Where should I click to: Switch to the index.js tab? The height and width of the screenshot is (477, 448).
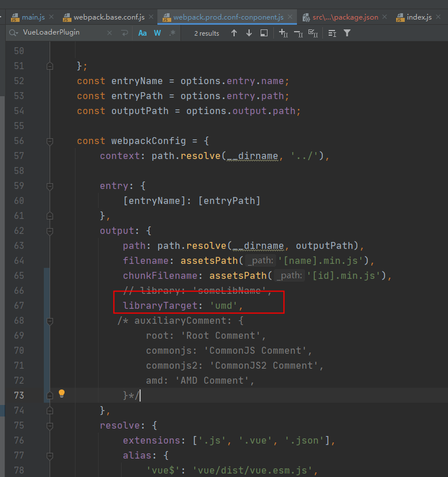(x=419, y=17)
